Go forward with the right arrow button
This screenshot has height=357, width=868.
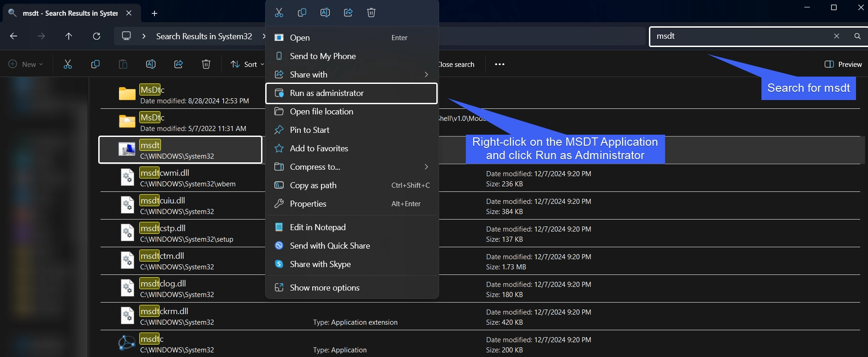[x=41, y=36]
